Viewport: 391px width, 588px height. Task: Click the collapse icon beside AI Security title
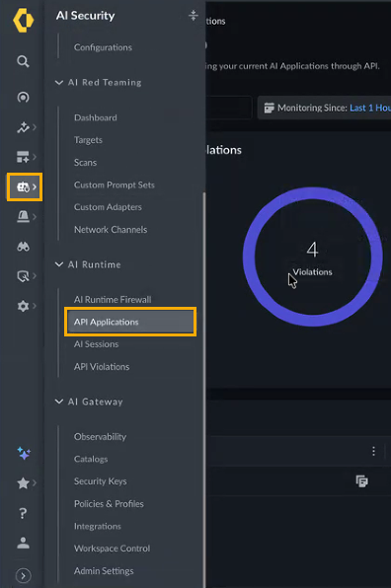coord(193,16)
